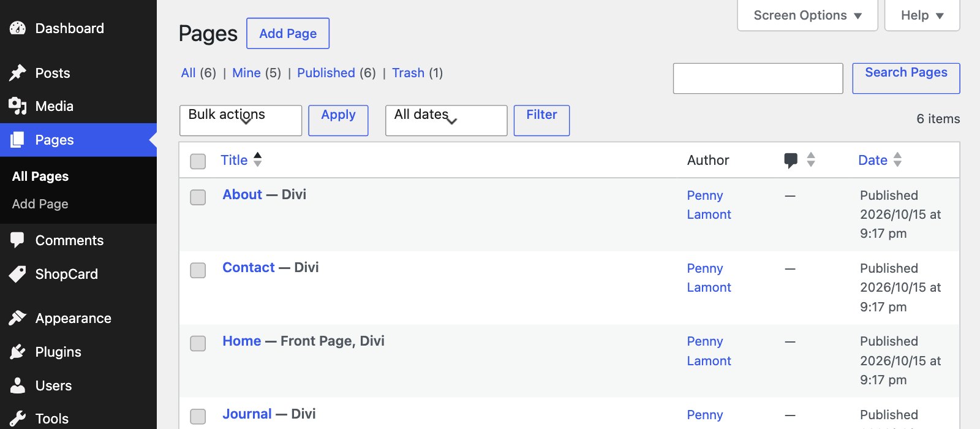
Task: Expand Screen Options panel
Action: (x=807, y=15)
